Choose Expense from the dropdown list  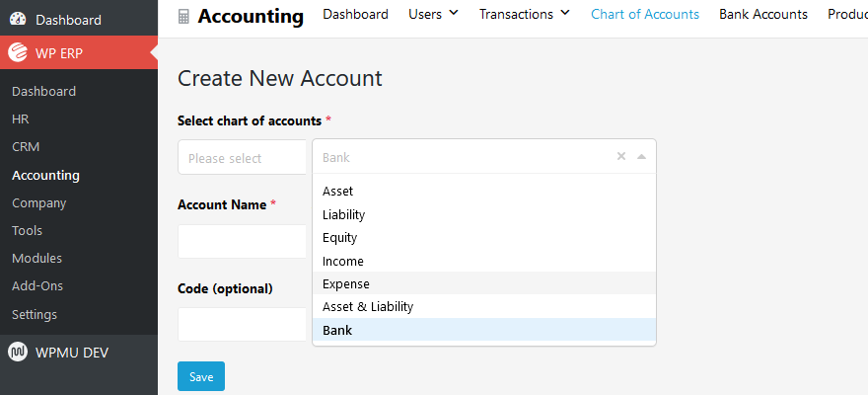coord(484,283)
